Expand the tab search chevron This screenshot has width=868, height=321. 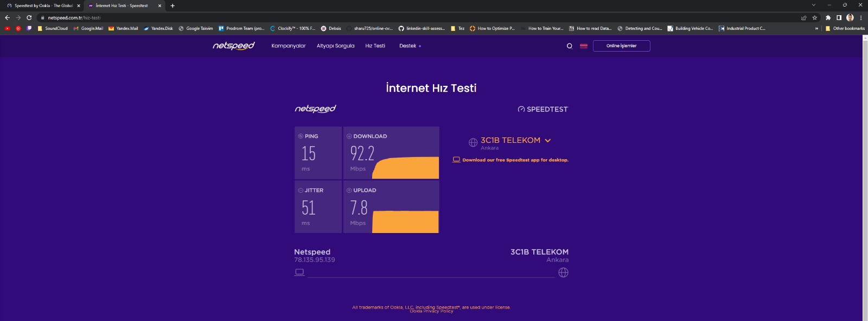tap(813, 5)
